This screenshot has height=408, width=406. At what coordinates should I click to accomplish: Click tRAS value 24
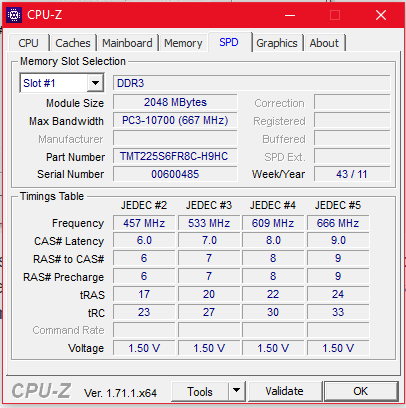tap(338, 294)
